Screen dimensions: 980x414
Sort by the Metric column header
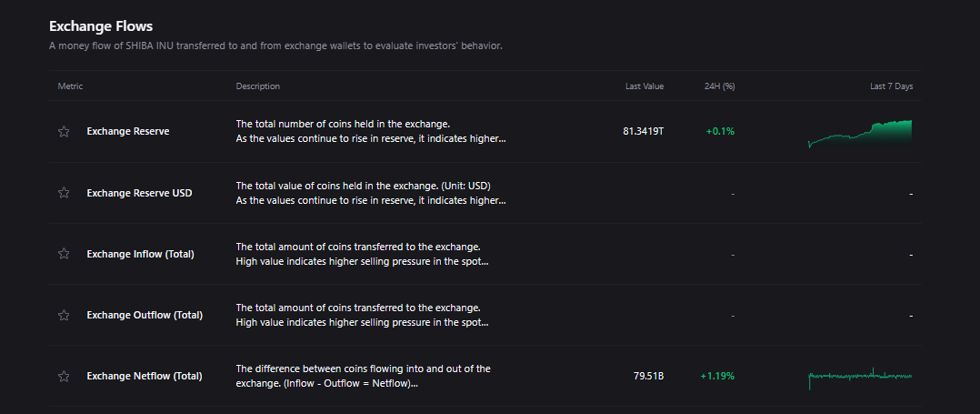71,86
